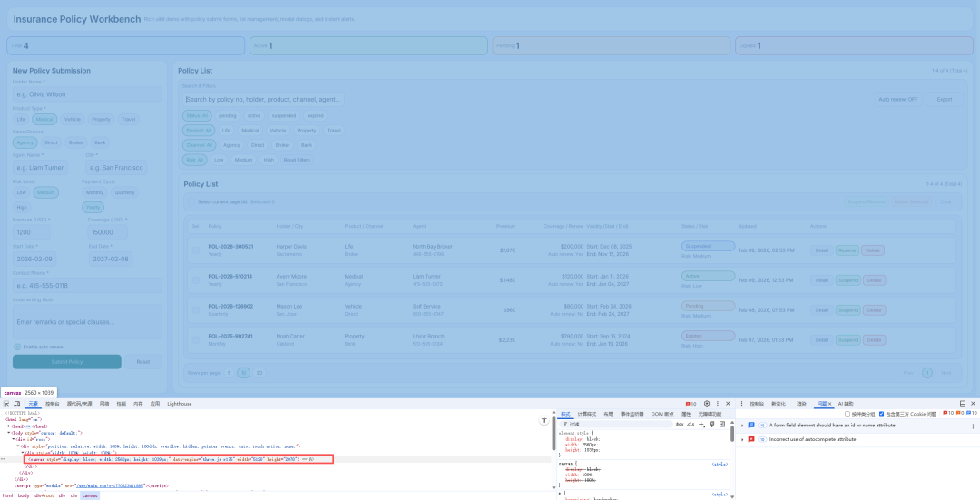
Task: Add a new style rule with plus icon
Action: pyautogui.click(x=701, y=425)
